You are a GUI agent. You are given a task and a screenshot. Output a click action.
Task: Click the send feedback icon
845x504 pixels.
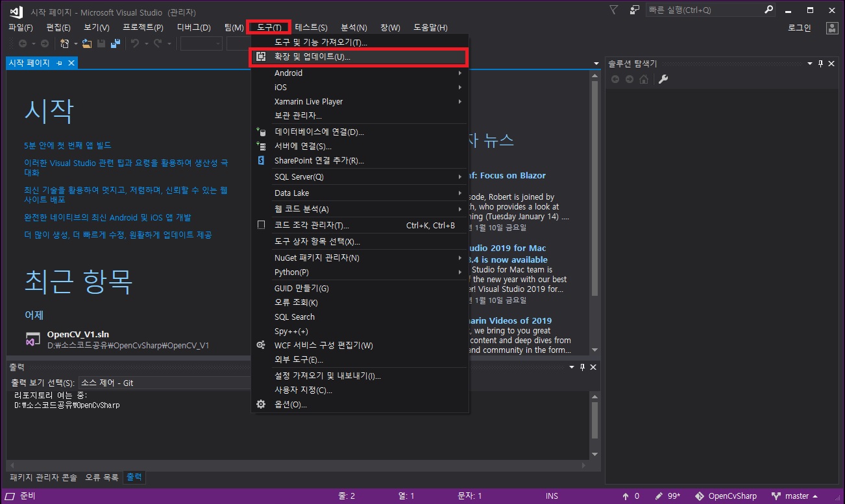pos(634,10)
